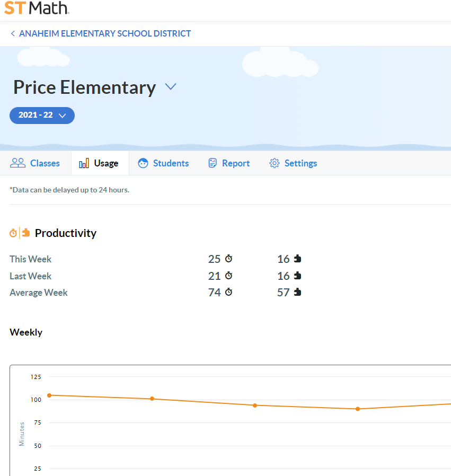Click the back chevron beside district name

pos(13,33)
